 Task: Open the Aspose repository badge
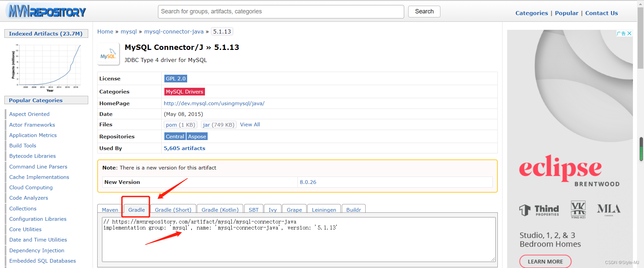[x=197, y=136]
